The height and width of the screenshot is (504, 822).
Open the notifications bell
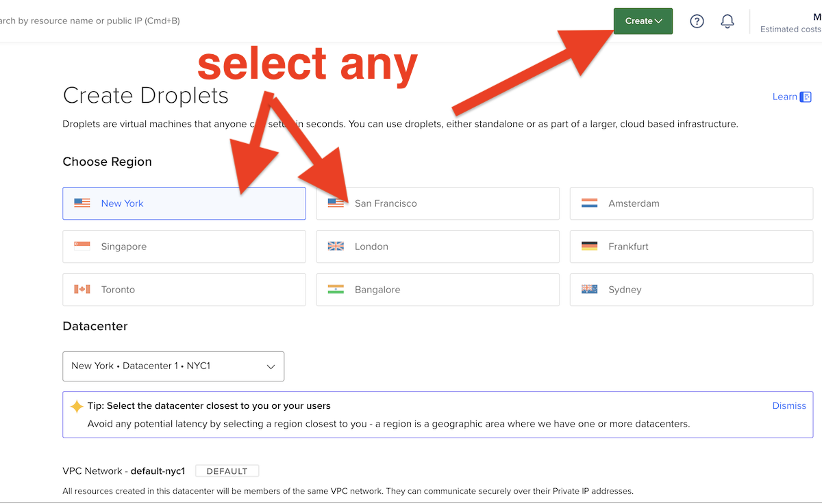727,21
